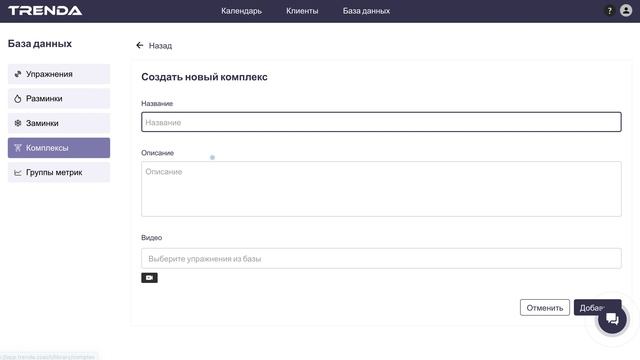Open the help question mark icon
Screen dimensions: 640x360
609,11
